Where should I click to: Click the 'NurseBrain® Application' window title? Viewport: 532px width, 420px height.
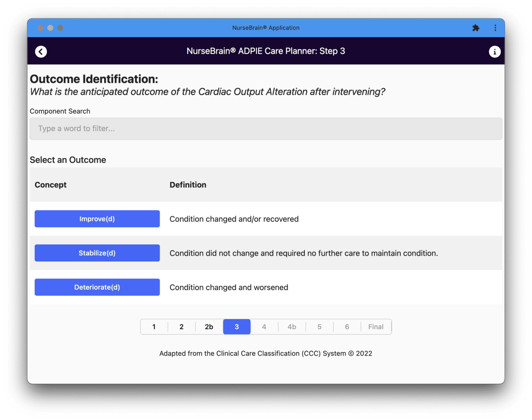266,28
